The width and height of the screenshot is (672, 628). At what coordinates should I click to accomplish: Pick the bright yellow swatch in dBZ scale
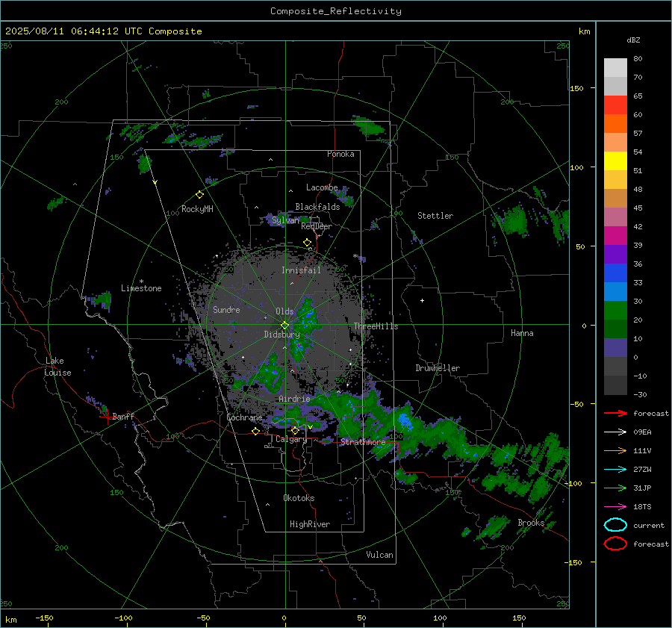click(x=615, y=161)
